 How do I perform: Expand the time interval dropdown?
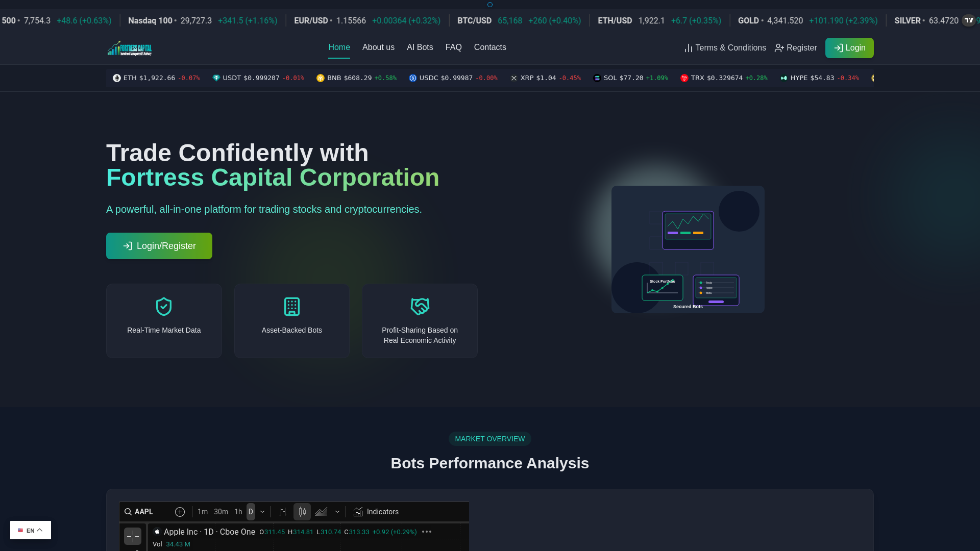pos(262,512)
